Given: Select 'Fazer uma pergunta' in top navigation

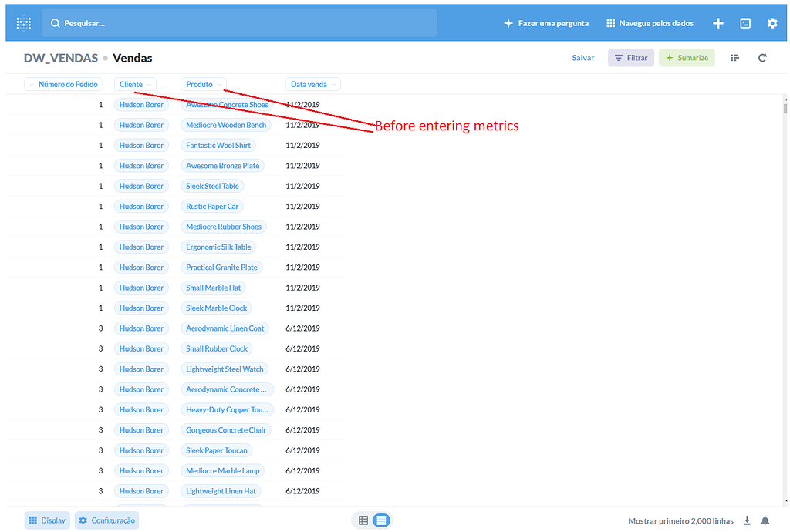Looking at the screenshot, I should click(546, 23).
